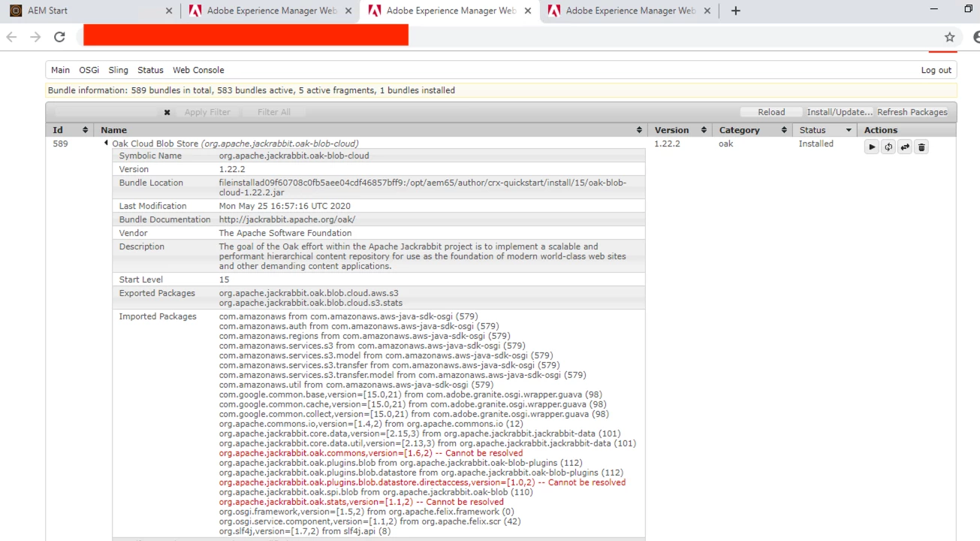
Task: Click the Last Modification date value
Action: point(285,206)
